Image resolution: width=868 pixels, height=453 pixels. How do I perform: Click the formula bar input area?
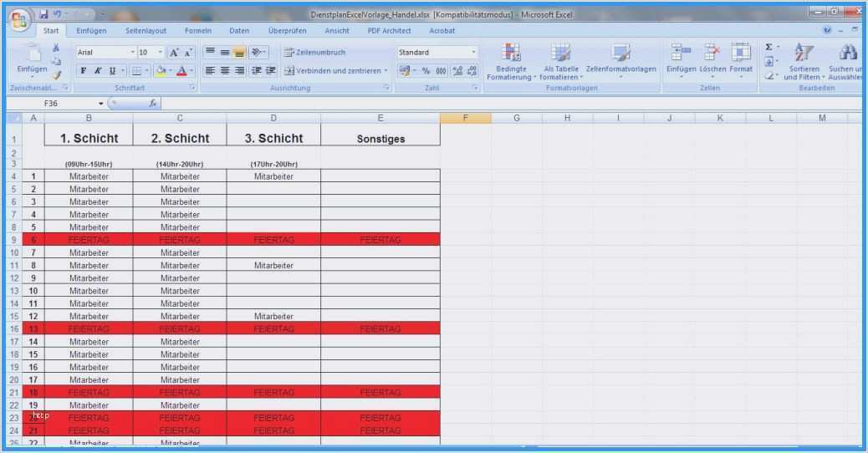click(512, 104)
